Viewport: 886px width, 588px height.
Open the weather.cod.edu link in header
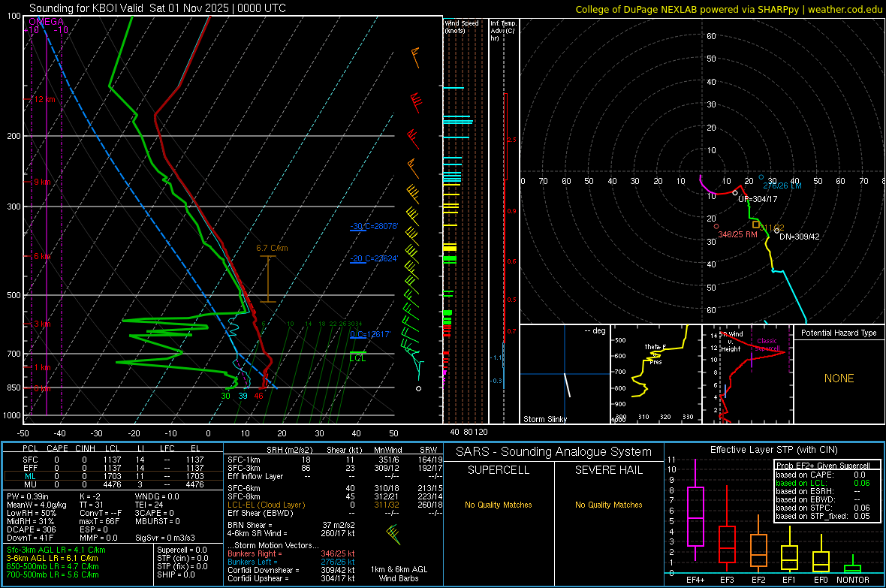[845, 9]
